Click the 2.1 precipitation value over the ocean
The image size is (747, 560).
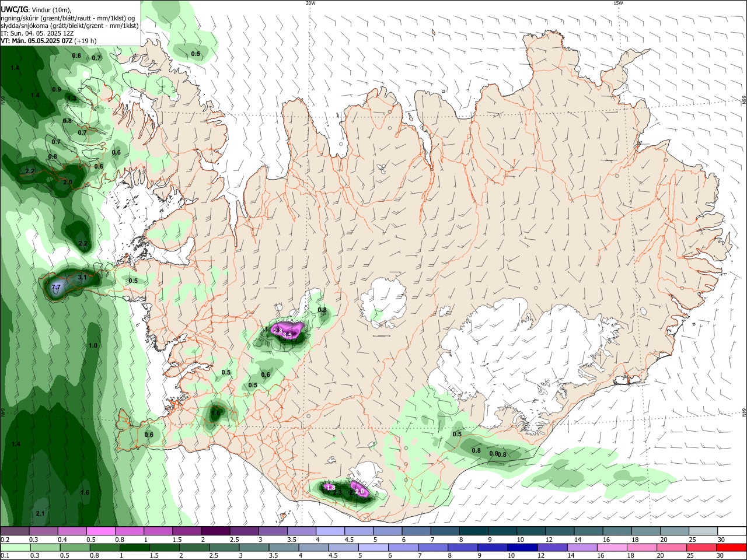[40, 513]
